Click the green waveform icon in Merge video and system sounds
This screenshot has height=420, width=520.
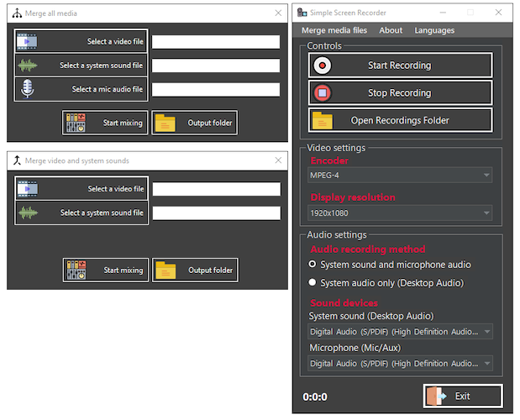click(x=28, y=213)
